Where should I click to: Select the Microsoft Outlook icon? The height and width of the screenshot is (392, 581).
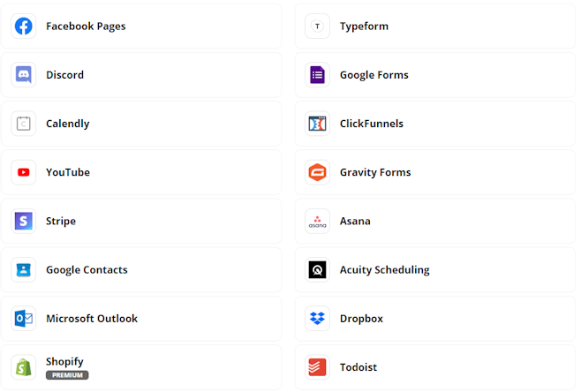24,318
